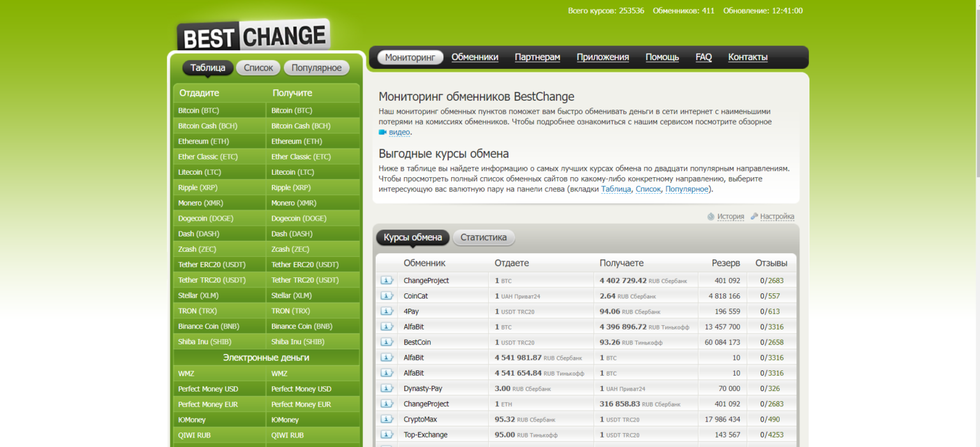This screenshot has width=980, height=447.
Task: Select Monero (XMR) in Отдадите column
Action: pos(219,203)
